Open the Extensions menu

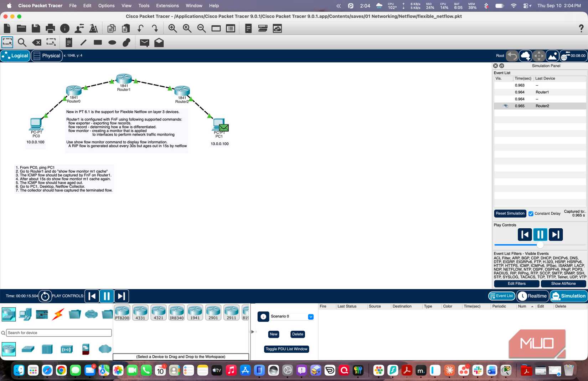tap(167, 6)
